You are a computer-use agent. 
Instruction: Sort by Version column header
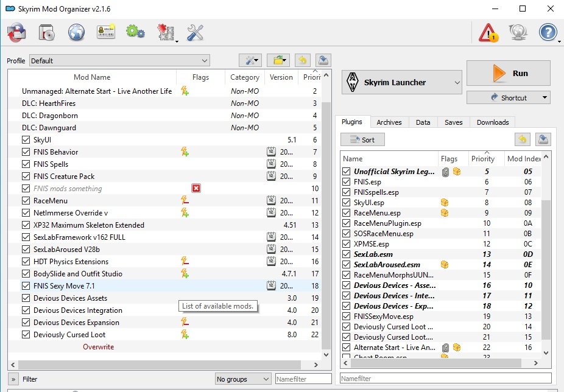click(x=281, y=77)
